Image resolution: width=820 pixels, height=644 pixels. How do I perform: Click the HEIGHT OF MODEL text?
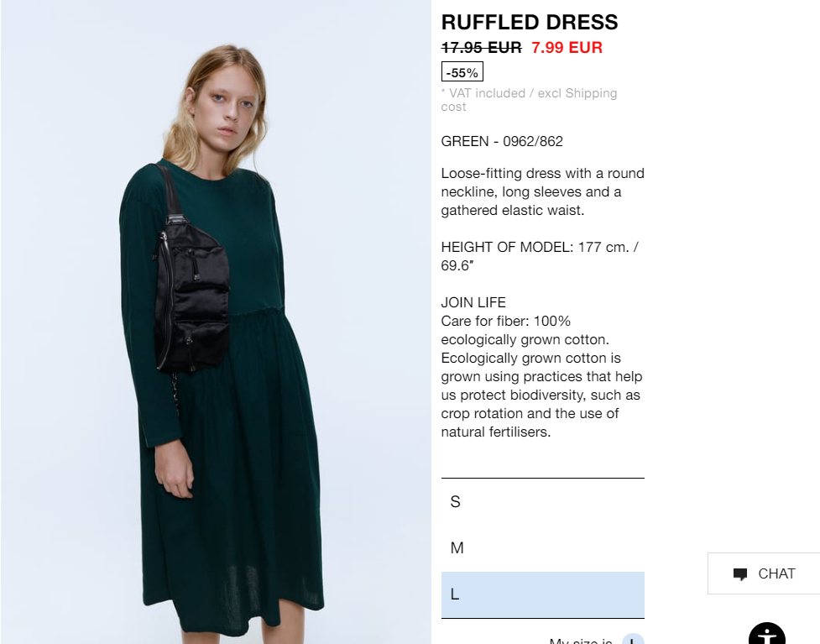540,256
